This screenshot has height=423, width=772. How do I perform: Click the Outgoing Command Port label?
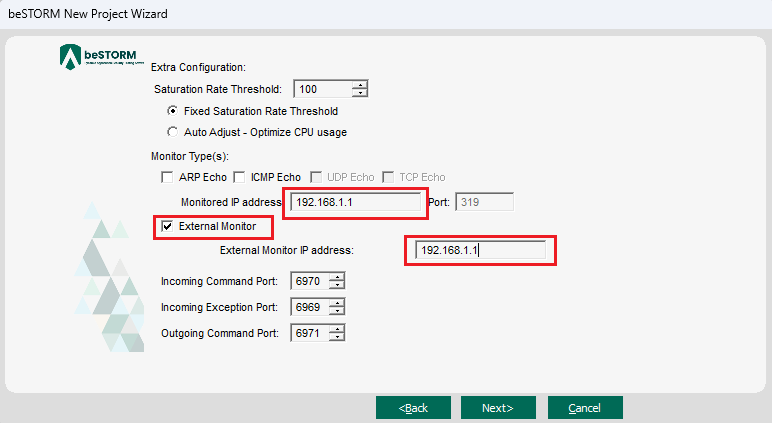(220, 333)
